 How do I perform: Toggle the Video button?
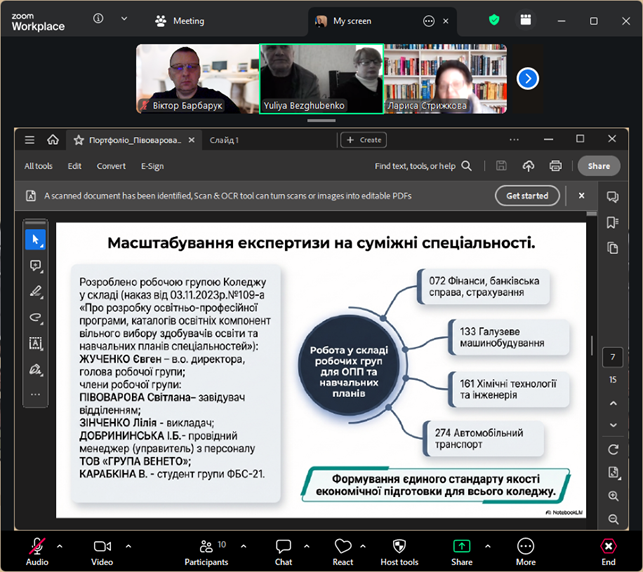point(102,552)
